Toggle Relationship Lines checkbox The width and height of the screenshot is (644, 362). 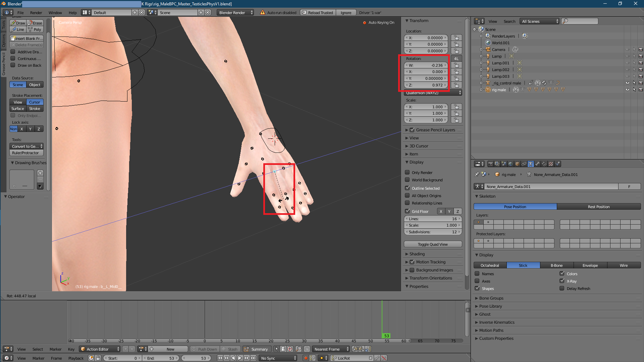(x=407, y=203)
